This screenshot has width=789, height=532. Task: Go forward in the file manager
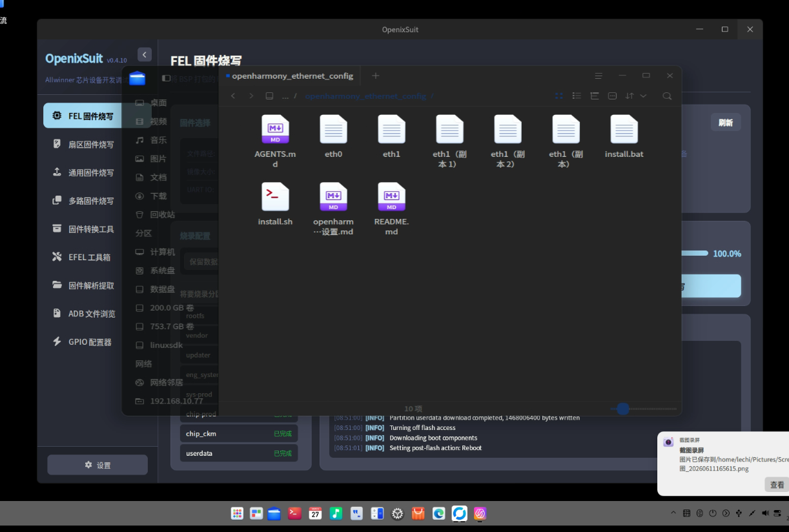251,96
